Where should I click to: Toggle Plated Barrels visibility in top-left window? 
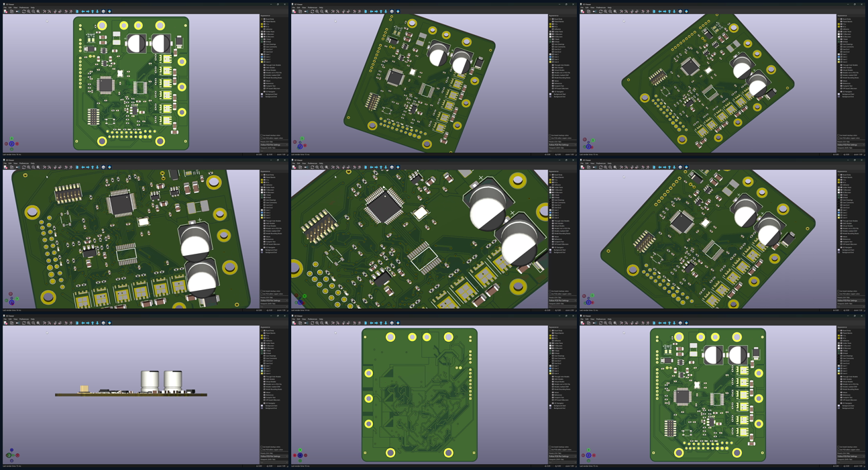264,21
